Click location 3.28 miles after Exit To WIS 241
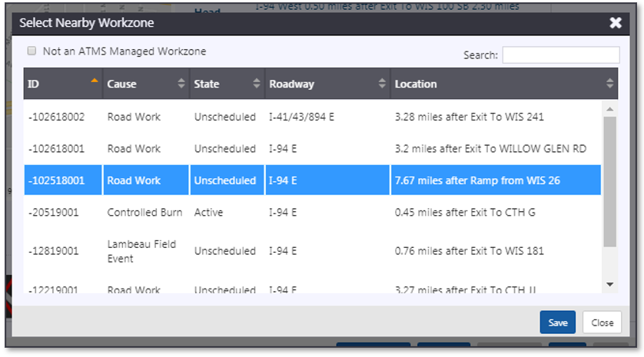The height and width of the screenshot is (357, 644). [x=469, y=117]
